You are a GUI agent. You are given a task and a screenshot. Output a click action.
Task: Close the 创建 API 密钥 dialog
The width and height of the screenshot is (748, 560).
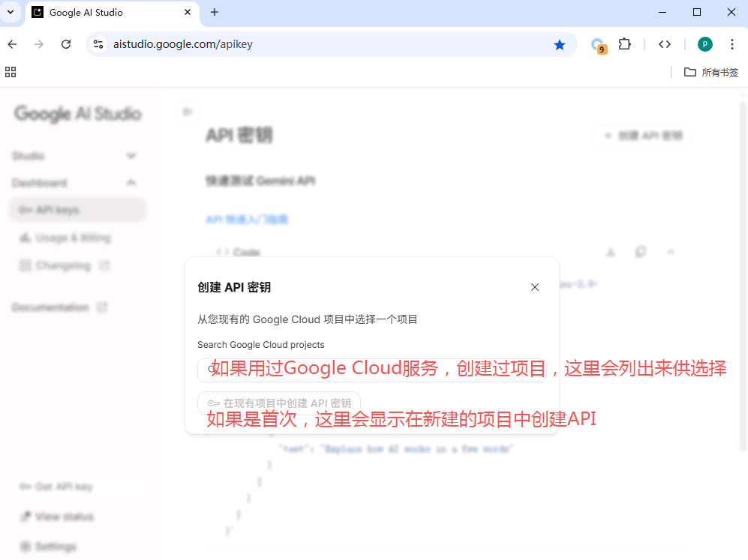(x=534, y=287)
